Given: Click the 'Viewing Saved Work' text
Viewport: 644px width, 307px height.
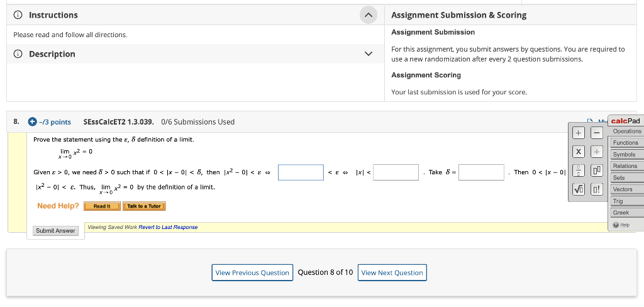Looking at the screenshot, I should 113,227.
